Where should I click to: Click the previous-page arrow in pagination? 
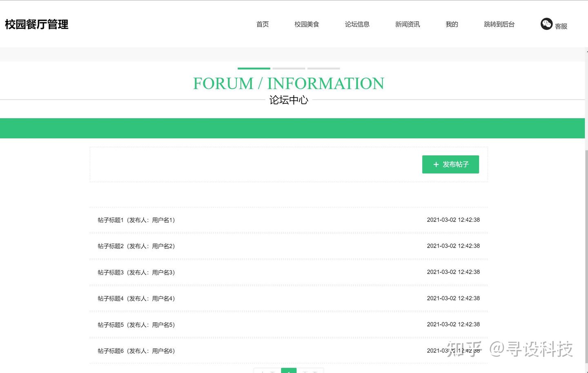(267, 371)
